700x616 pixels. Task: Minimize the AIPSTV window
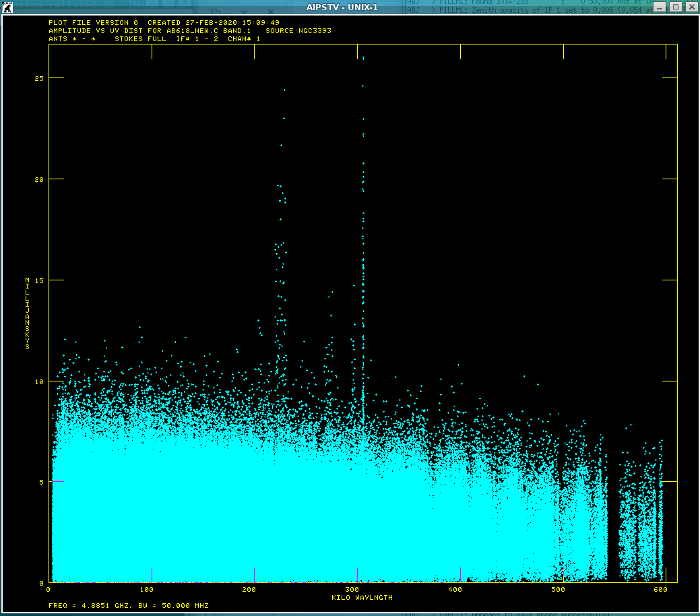[x=660, y=7]
